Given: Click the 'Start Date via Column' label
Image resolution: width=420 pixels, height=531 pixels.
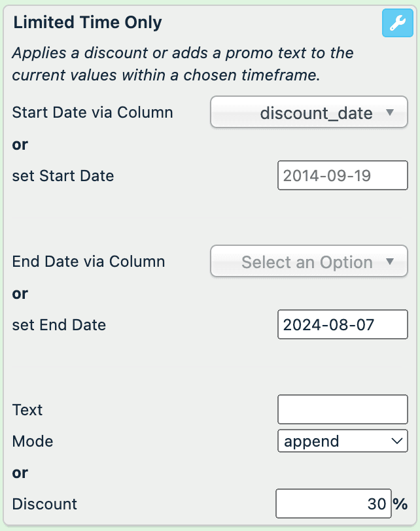Looking at the screenshot, I should [x=93, y=112].
